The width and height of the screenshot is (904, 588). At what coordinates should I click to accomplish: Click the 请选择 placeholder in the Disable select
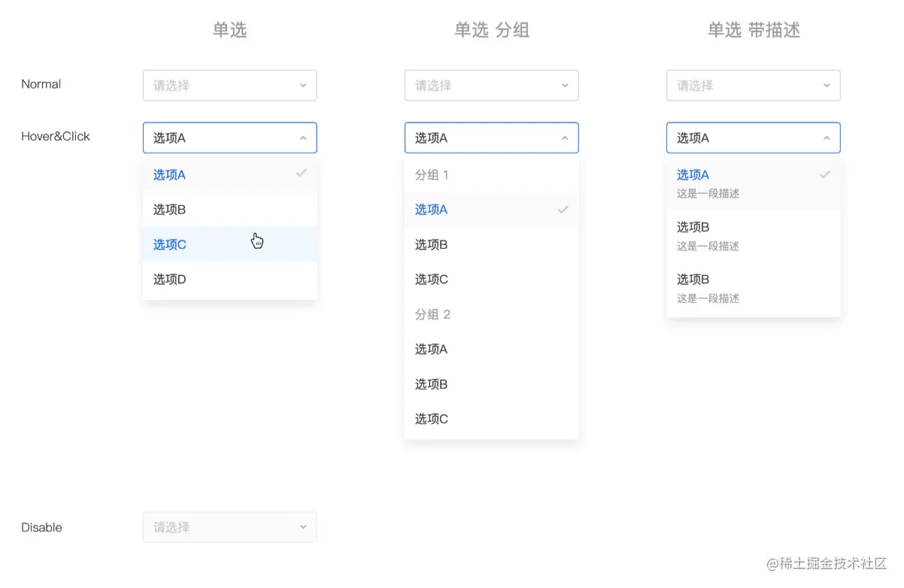point(171,527)
